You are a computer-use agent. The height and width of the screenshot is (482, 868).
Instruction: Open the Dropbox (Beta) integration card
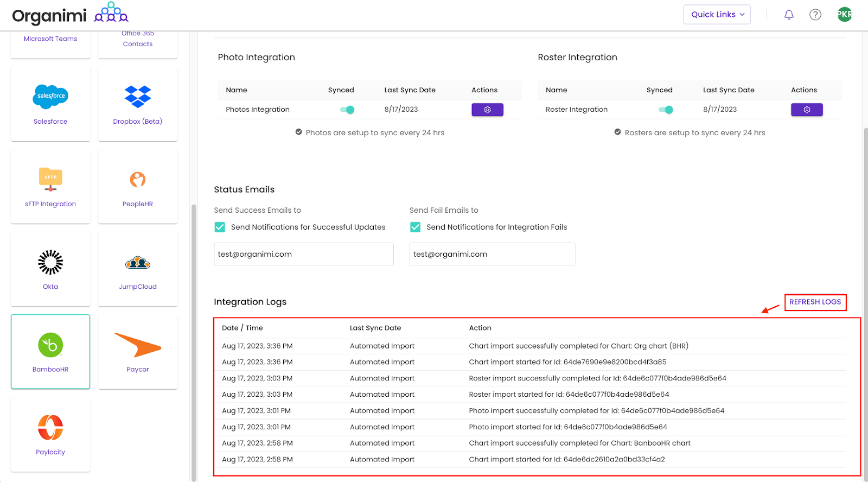click(x=138, y=104)
